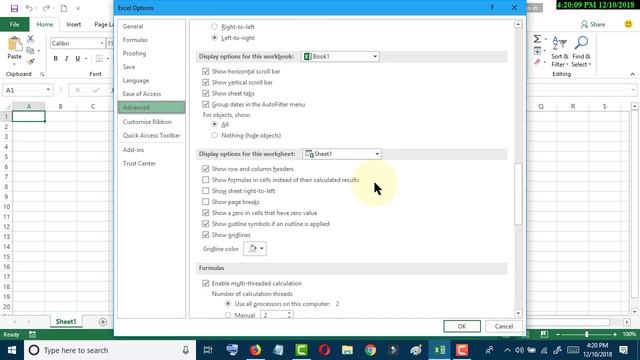Select Left-to-right direction radio button

[x=214, y=38]
